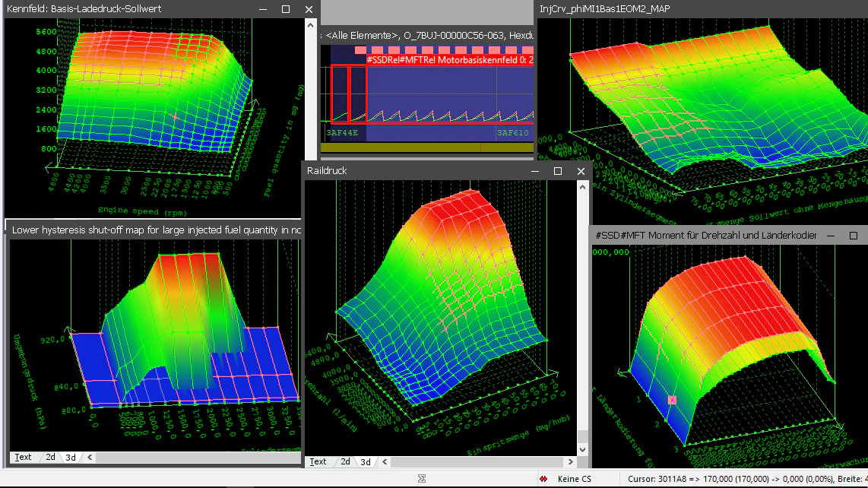Click the hourglass icon in the status bar
Image resolution: width=868 pixels, height=488 pixels.
422,479
